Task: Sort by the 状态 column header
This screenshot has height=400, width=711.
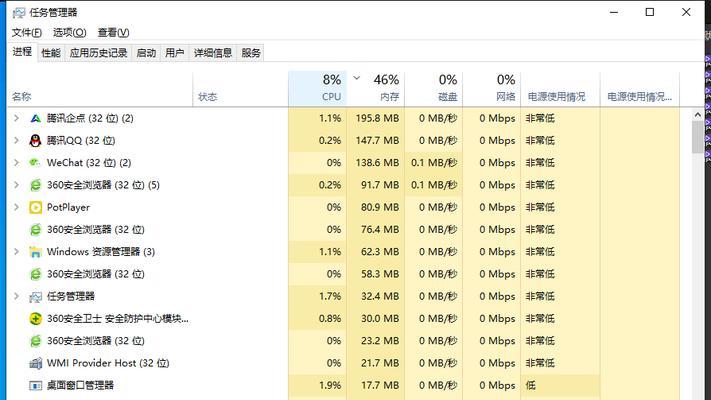Action: (x=240, y=89)
